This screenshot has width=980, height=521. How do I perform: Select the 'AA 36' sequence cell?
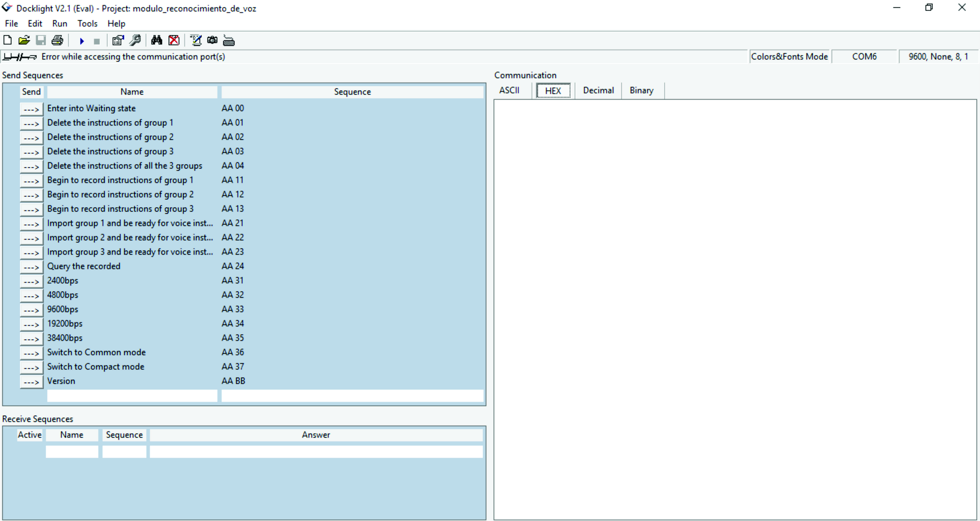click(352, 352)
